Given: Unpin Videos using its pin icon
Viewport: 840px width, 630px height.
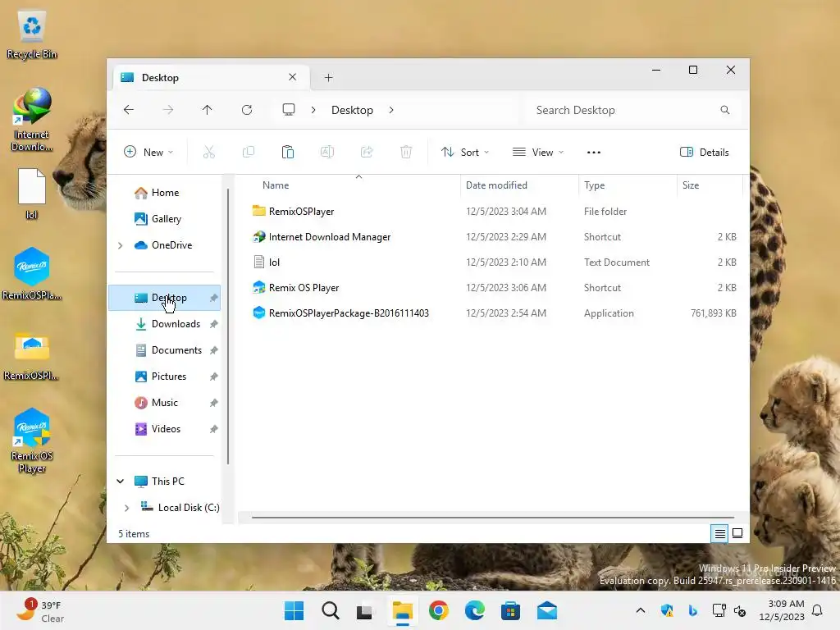Looking at the screenshot, I should coord(214,429).
